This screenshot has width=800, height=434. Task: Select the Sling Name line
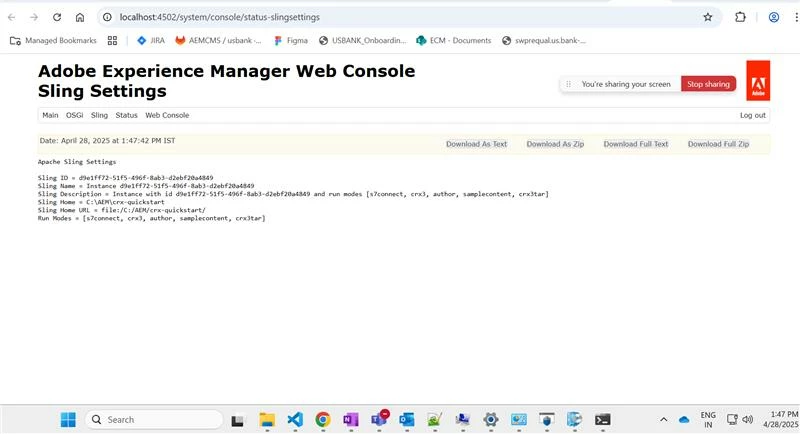point(146,186)
